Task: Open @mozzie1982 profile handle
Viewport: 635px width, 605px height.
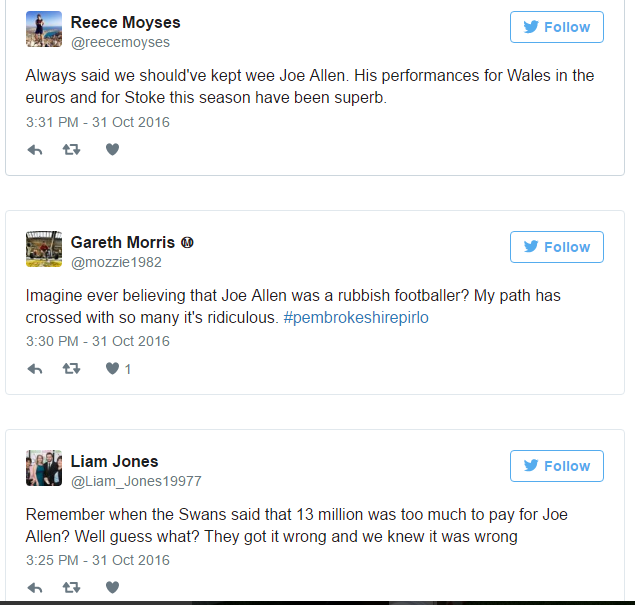Action: [x=116, y=262]
